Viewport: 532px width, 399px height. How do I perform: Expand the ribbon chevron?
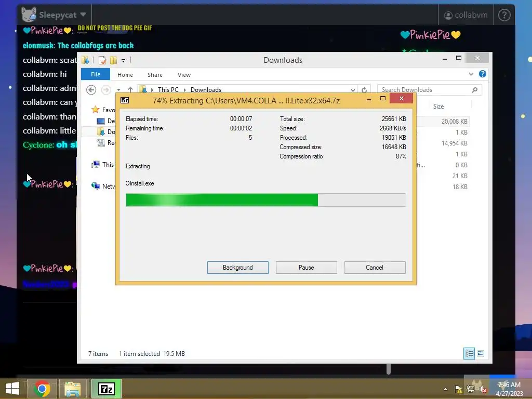(471, 74)
